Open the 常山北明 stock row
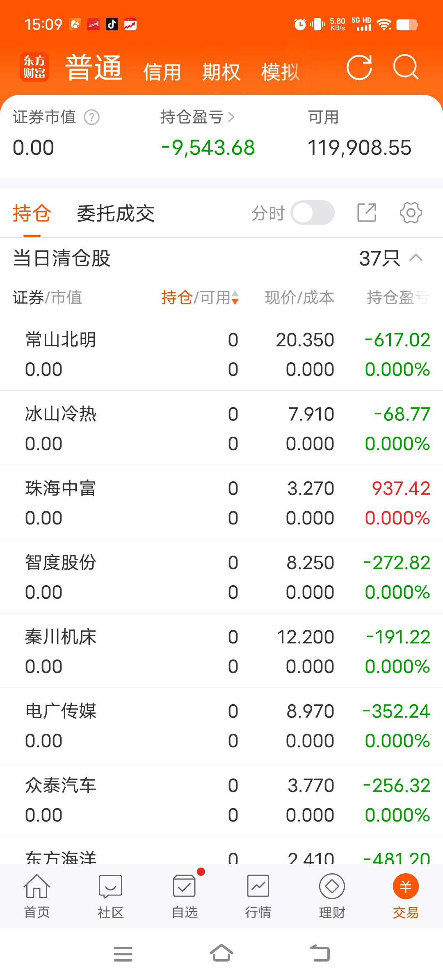This screenshot has width=443, height=980. pos(221,354)
